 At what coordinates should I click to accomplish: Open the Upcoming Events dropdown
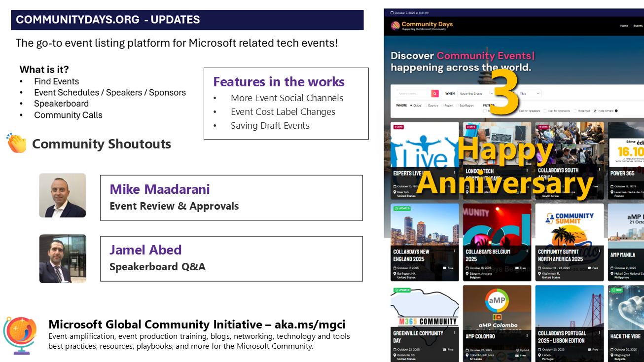tap(477, 93)
